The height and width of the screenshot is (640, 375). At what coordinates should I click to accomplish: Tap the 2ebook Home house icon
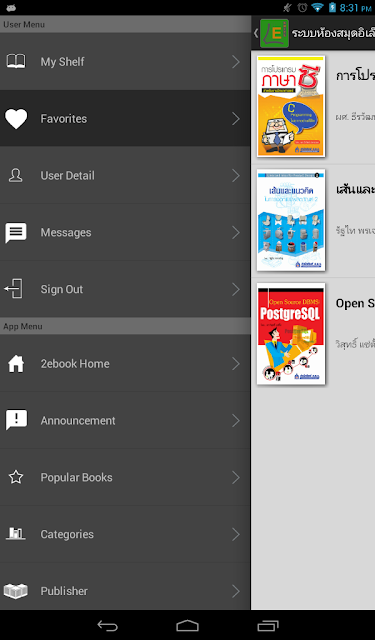[x=16, y=363]
